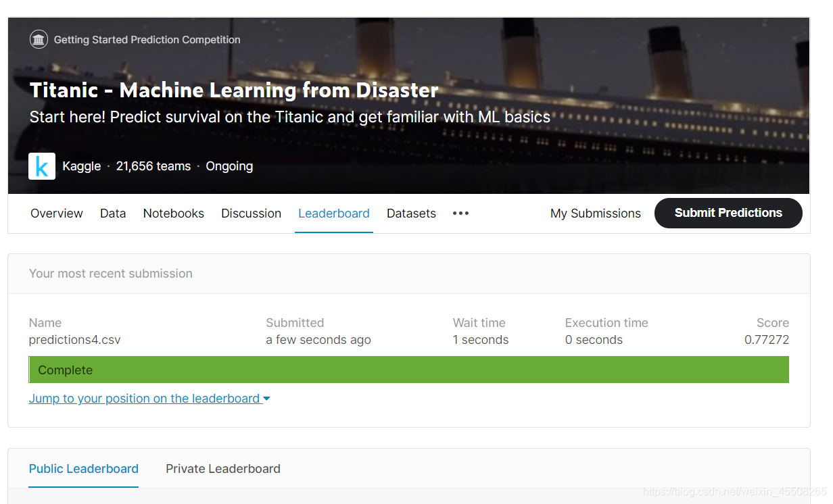
Task: Click the 'Submitted' column label
Action: [295, 323]
